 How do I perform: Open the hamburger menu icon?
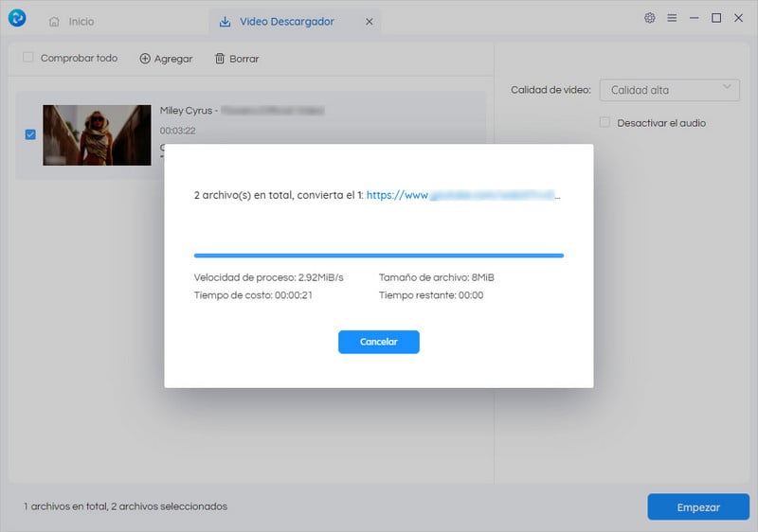672,18
